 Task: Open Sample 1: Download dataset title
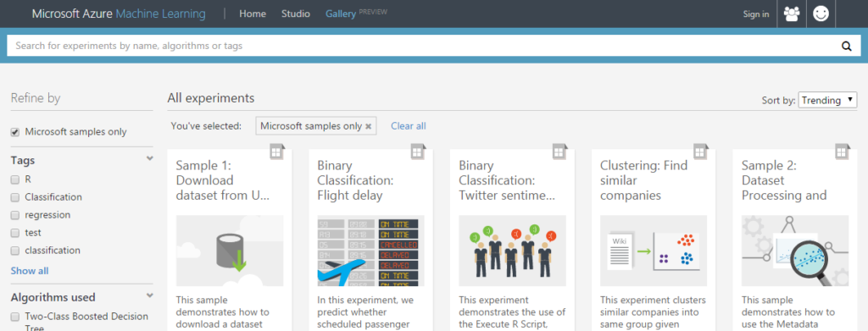[x=223, y=180]
